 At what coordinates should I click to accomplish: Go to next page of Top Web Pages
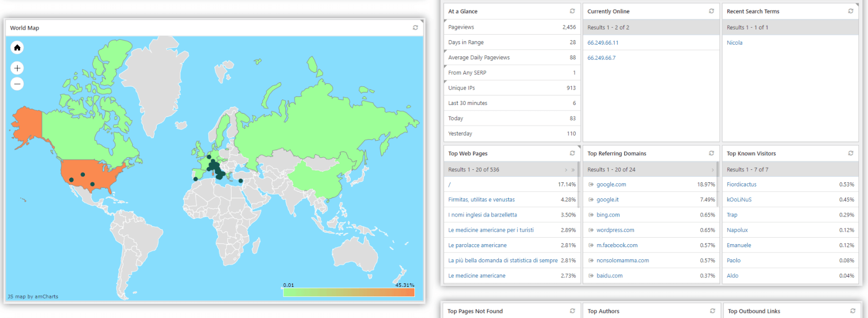coord(566,170)
